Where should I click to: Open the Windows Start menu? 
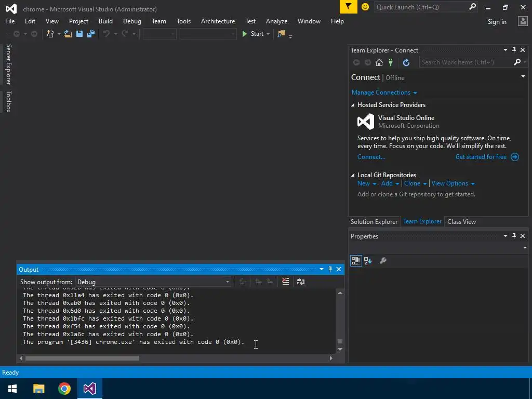[x=12, y=389]
